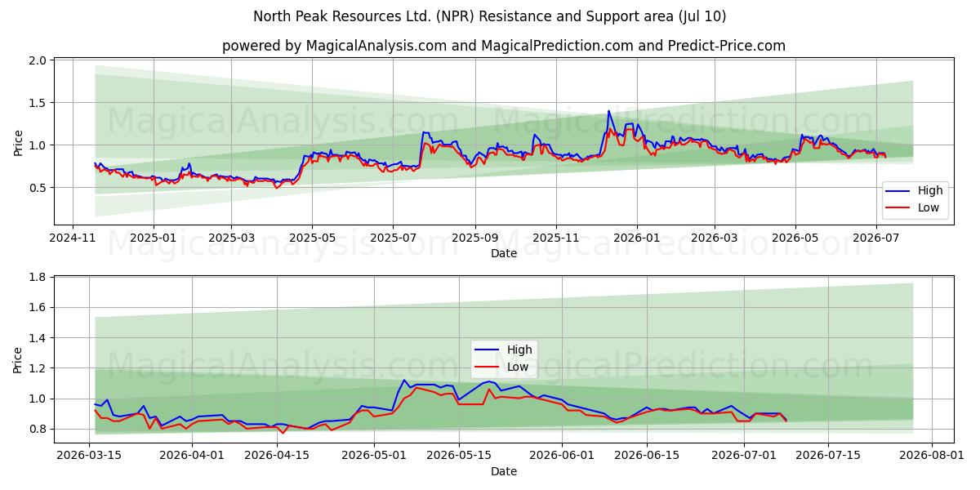Image resolution: width=980 pixels, height=490 pixels.
Task: Click the '2025-01' date tick
Action: pyautogui.click(x=154, y=238)
